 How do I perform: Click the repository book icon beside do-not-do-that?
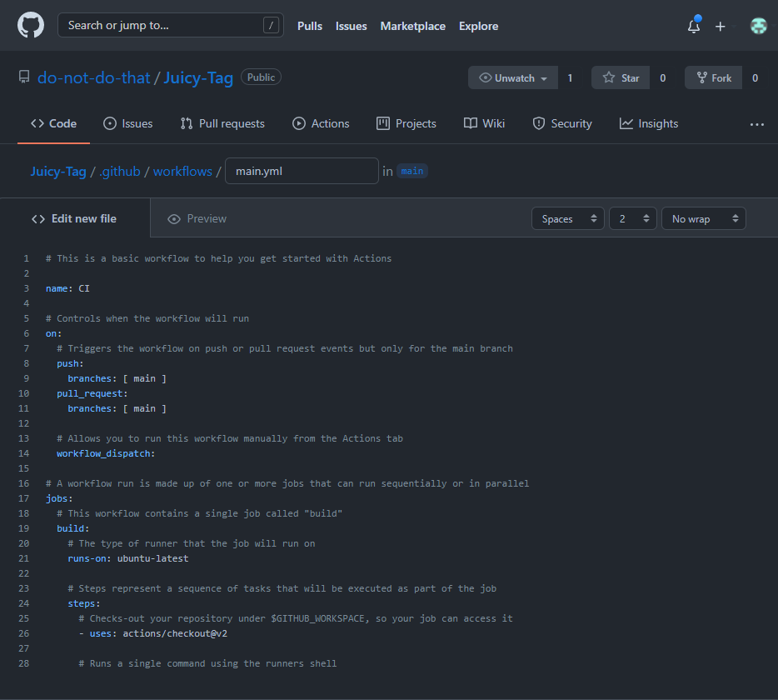tap(24, 77)
